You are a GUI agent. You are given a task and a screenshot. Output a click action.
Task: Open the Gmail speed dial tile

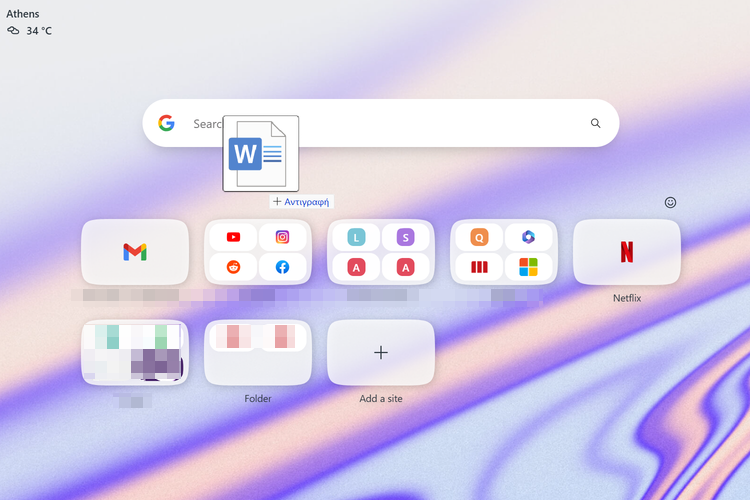point(135,252)
